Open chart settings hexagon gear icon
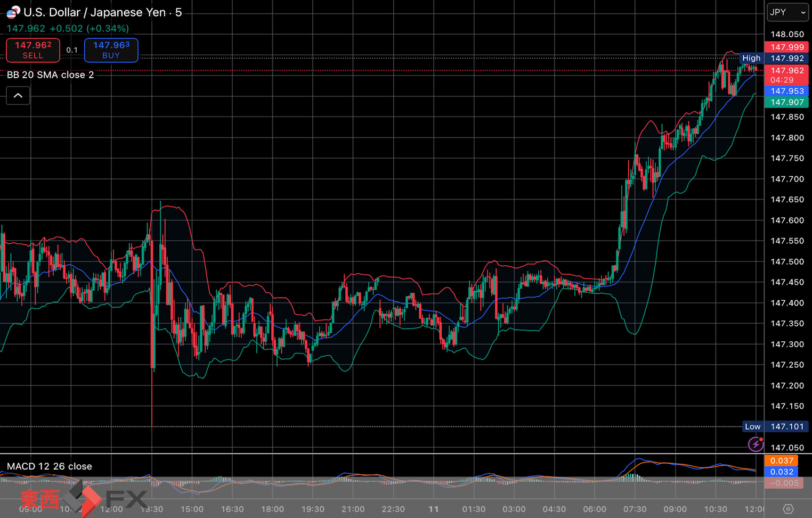 point(788,509)
